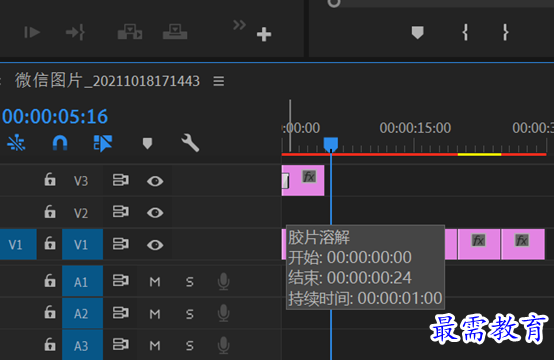Toggle lock on track A1
The image size is (554, 360).
point(50,281)
